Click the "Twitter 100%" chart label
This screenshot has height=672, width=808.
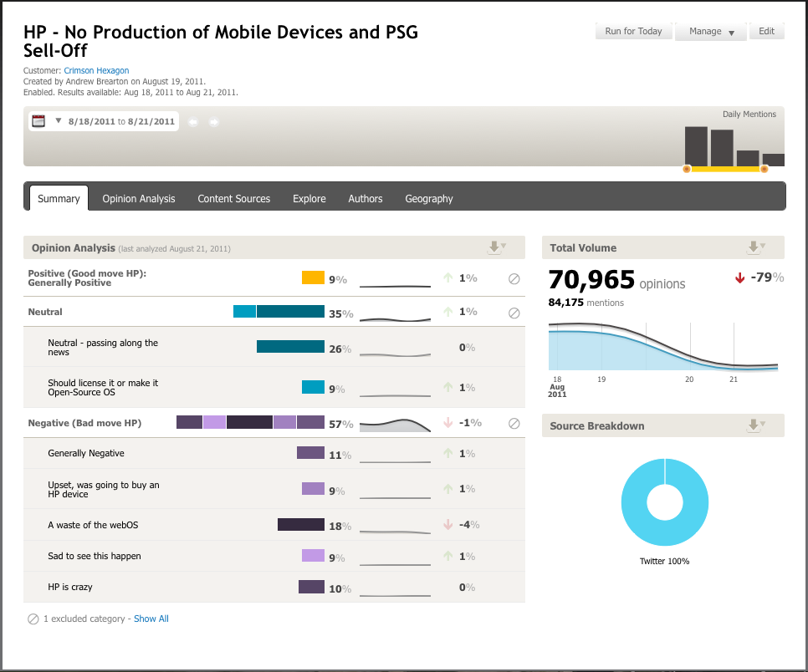(665, 562)
